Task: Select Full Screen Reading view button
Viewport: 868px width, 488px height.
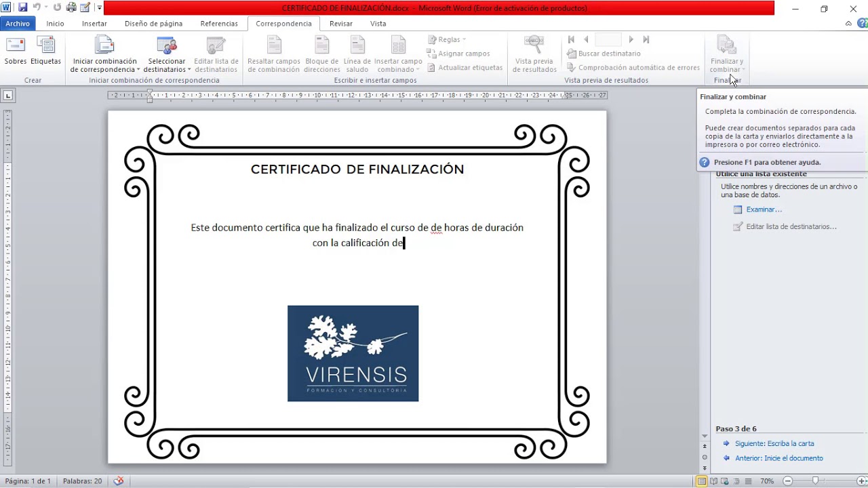Action: [713, 481]
